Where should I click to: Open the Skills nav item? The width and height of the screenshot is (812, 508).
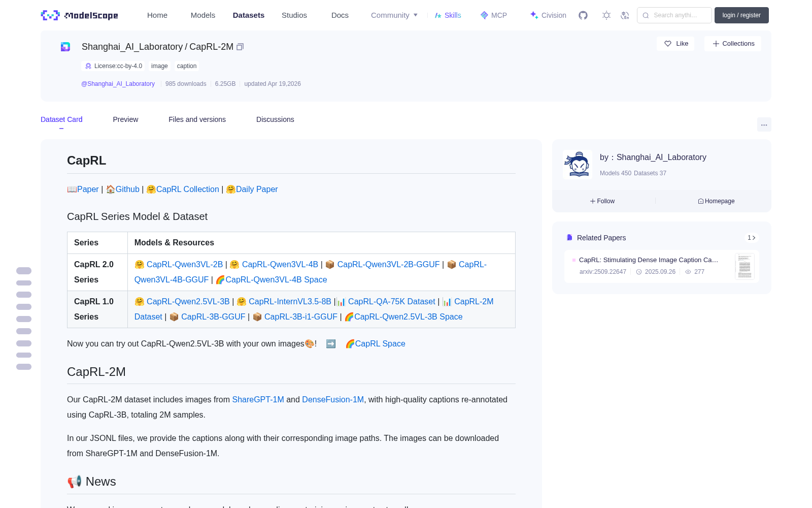(448, 15)
